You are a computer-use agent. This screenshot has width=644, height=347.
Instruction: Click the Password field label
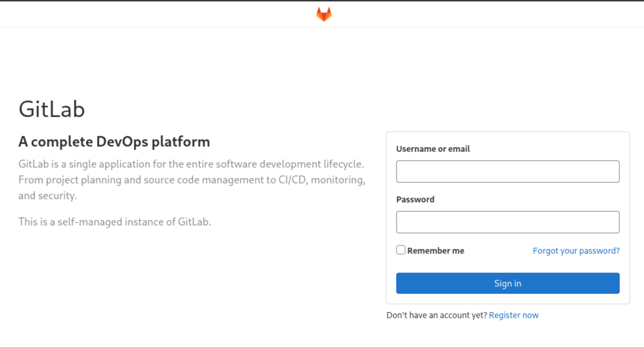[x=415, y=199]
